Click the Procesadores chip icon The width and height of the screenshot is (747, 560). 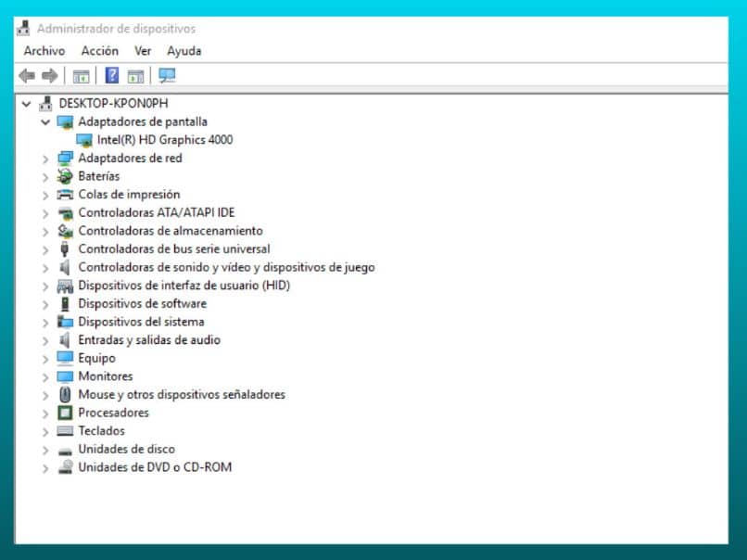point(65,413)
